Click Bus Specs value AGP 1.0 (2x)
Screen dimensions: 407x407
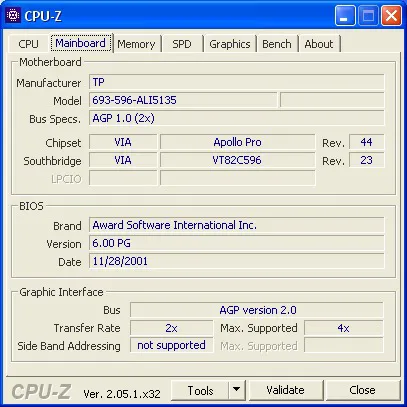pyautogui.click(x=237, y=118)
